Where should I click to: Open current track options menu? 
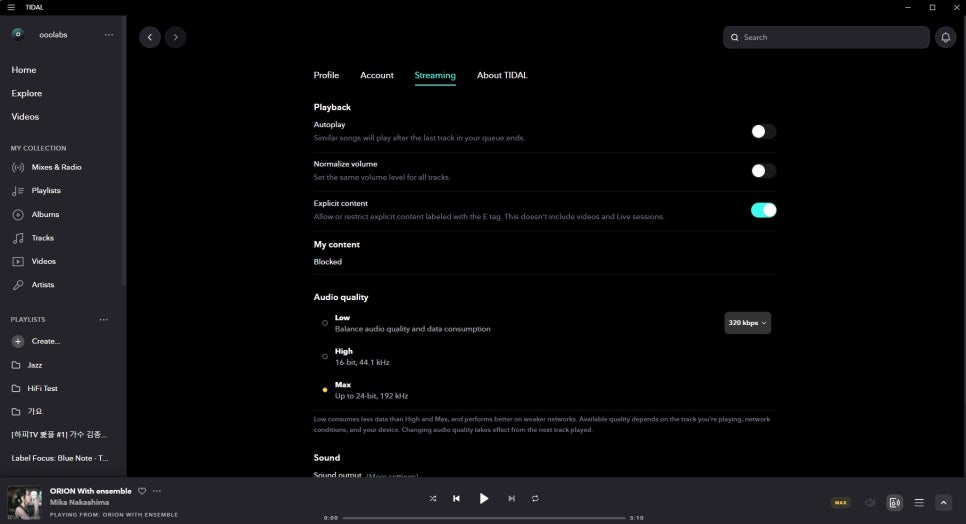click(157, 491)
